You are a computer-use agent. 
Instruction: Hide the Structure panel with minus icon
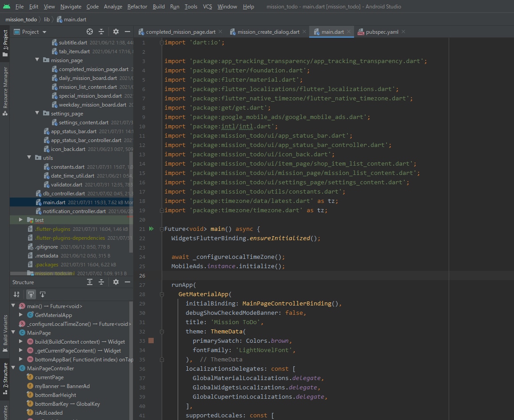point(128,282)
